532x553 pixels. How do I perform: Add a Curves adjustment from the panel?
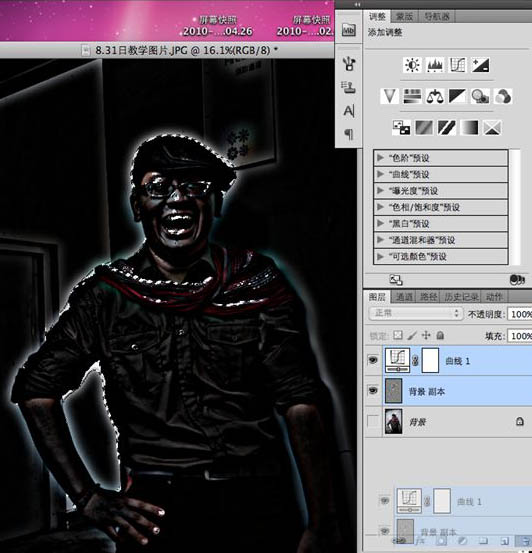coord(457,65)
